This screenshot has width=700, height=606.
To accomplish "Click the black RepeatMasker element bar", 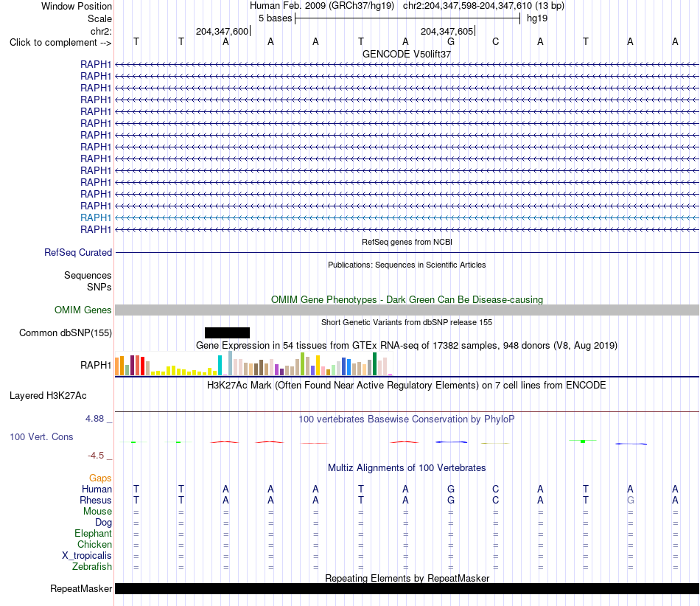I will [x=407, y=588].
